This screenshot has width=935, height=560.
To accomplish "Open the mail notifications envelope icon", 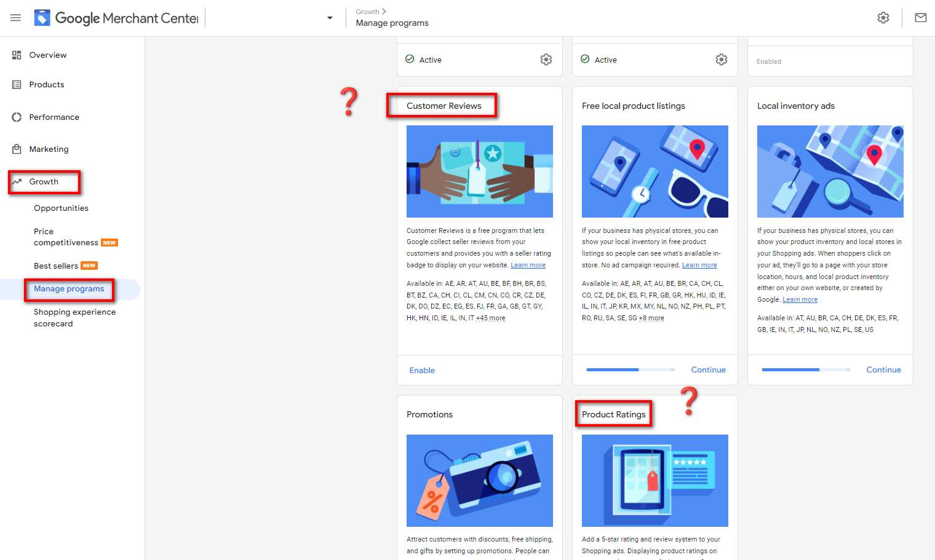I will pyautogui.click(x=920, y=18).
